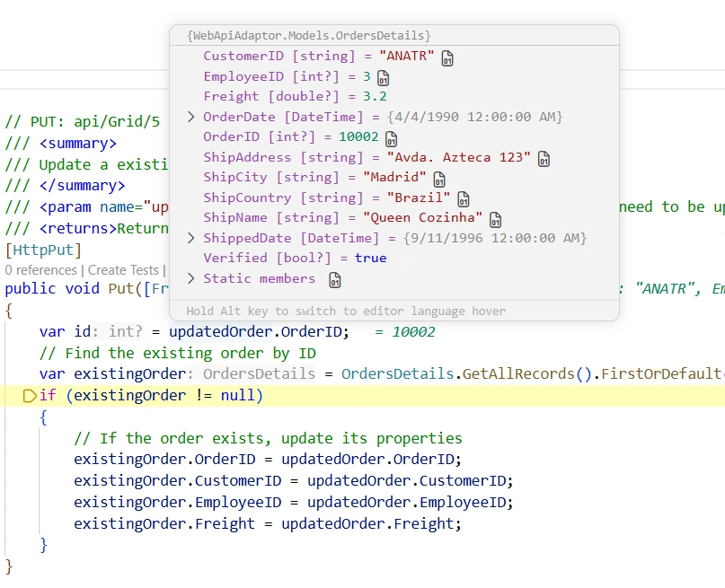The width and height of the screenshot is (725, 588).
Task: Click the FirstOrDefault call on existingOrder line
Action: click(x=663, y=373)
